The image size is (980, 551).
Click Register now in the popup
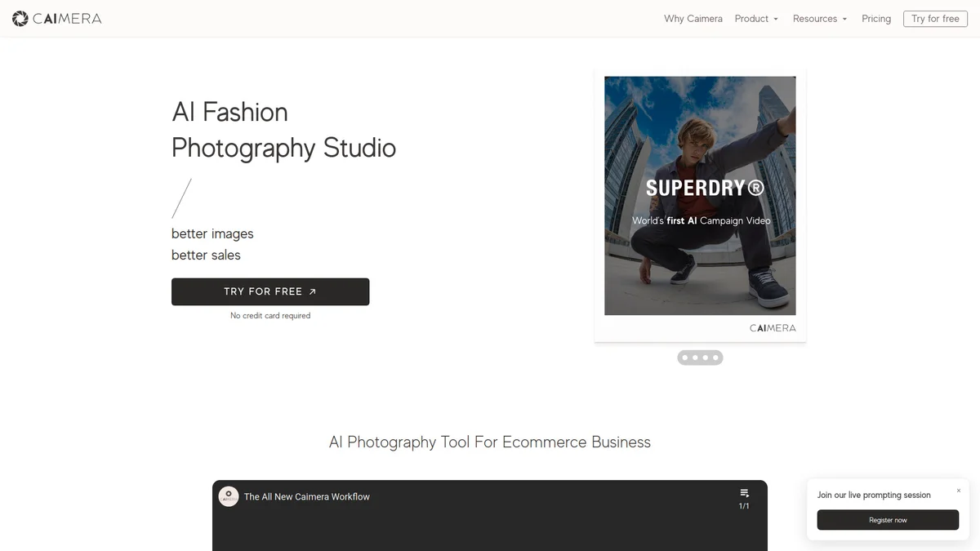point(888,520)
